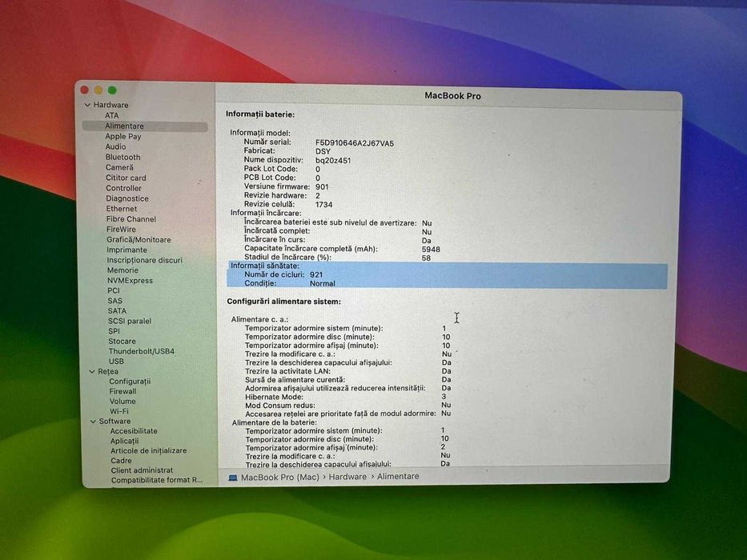Select Imprimante in the sidebar
Viewport: 747px width, 560px height.
point(127,250)
